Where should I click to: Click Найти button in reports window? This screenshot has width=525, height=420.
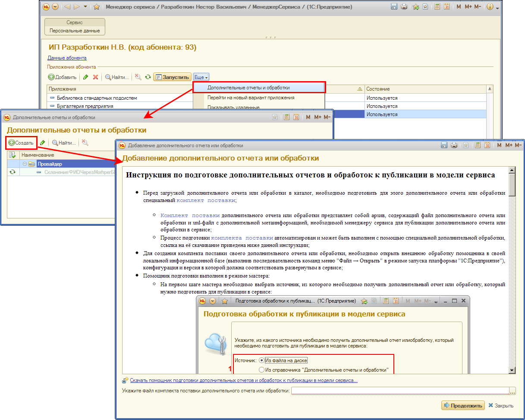pyautogui.click(x=64, y=143)
